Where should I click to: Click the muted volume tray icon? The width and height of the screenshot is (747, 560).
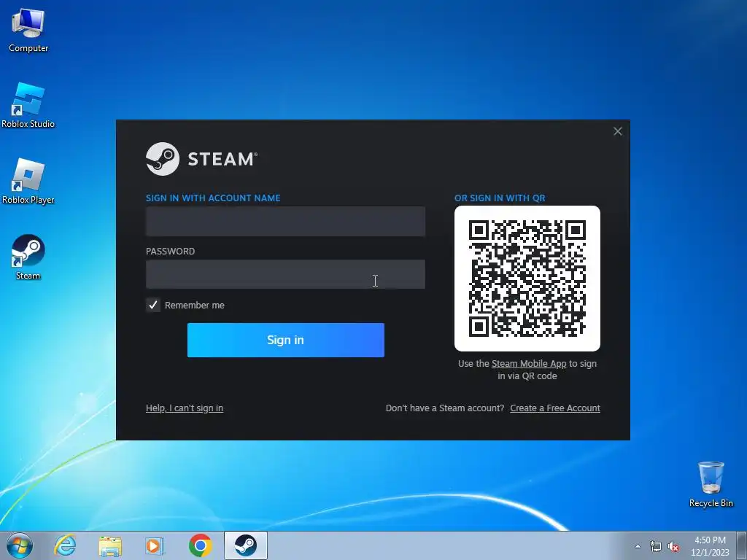(x=673, y=547)
